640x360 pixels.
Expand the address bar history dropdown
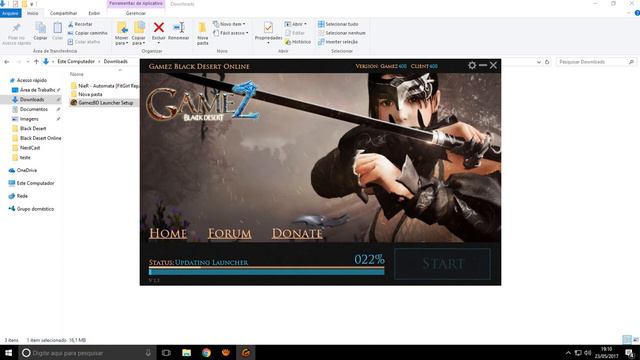[x=539, y=62]
